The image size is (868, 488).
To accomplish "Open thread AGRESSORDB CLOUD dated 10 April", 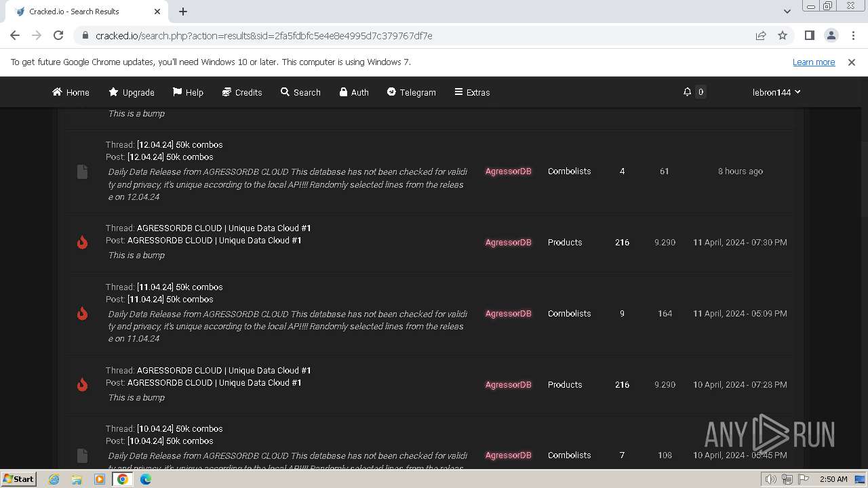I will [224, 370].
